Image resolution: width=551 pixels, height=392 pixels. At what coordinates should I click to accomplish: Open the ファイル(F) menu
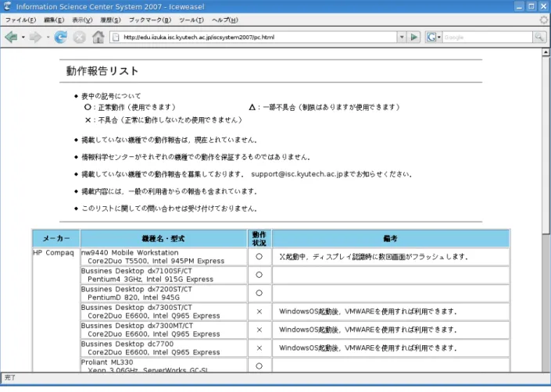pos(20,20)
